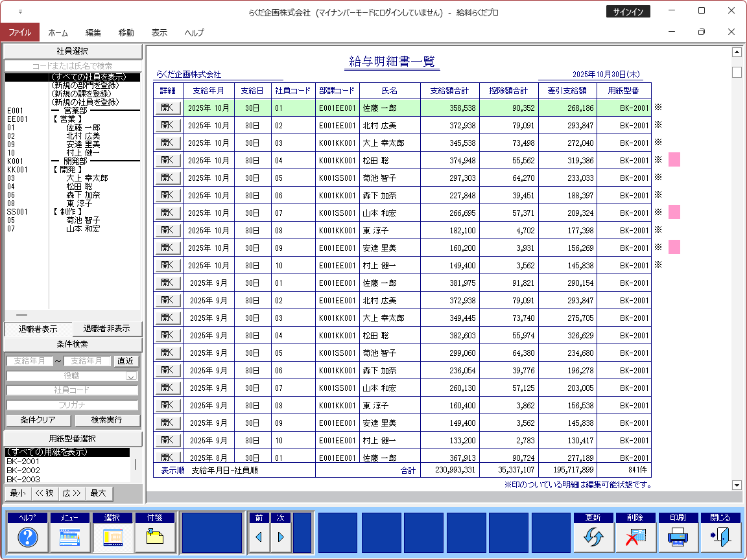Open the メニュー icon in bottom toolbar
Viewport: 747px width, 560px height.
pos(69,537)
